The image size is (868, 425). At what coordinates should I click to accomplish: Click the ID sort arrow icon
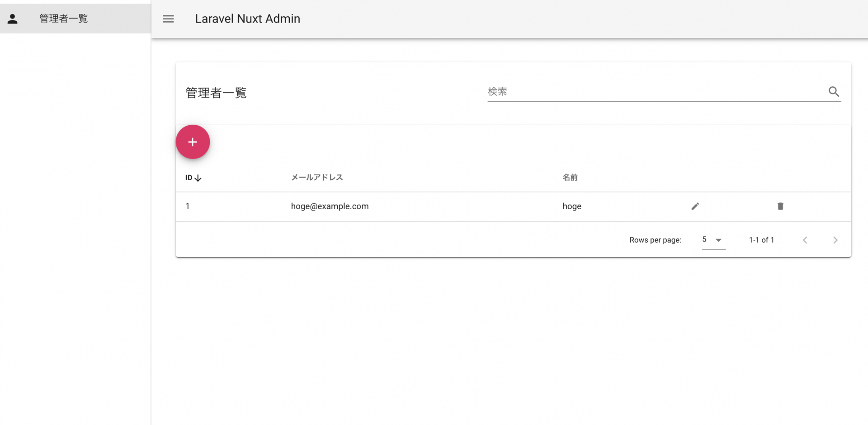(x=198, y=178)
